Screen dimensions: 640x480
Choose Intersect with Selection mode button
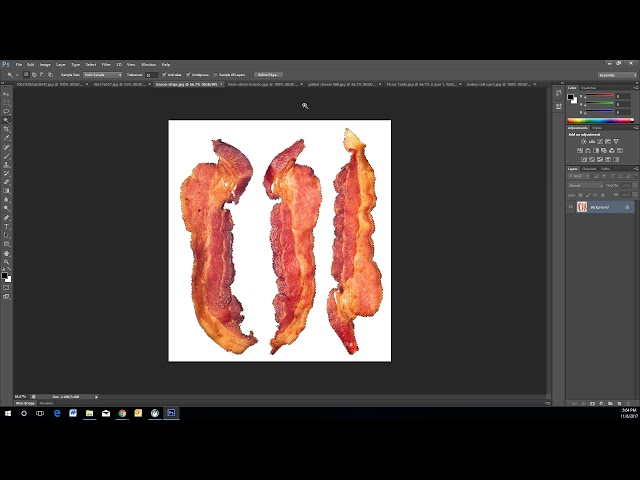50,75
